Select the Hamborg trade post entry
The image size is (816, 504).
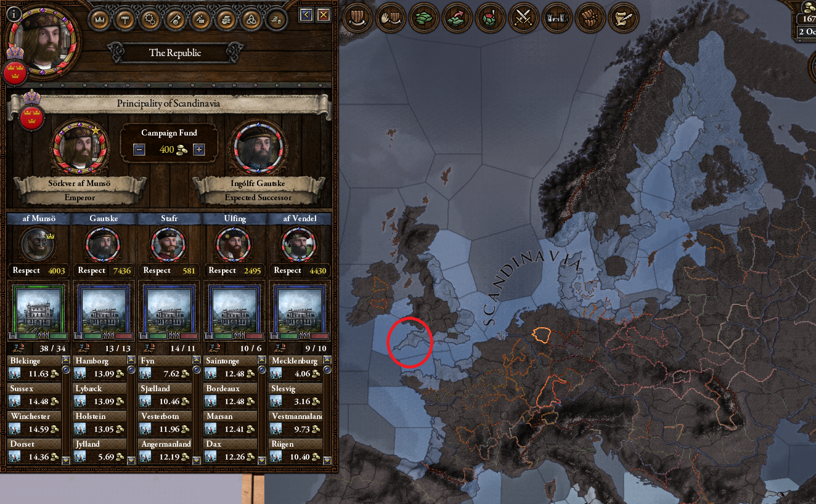coord(100,367)
